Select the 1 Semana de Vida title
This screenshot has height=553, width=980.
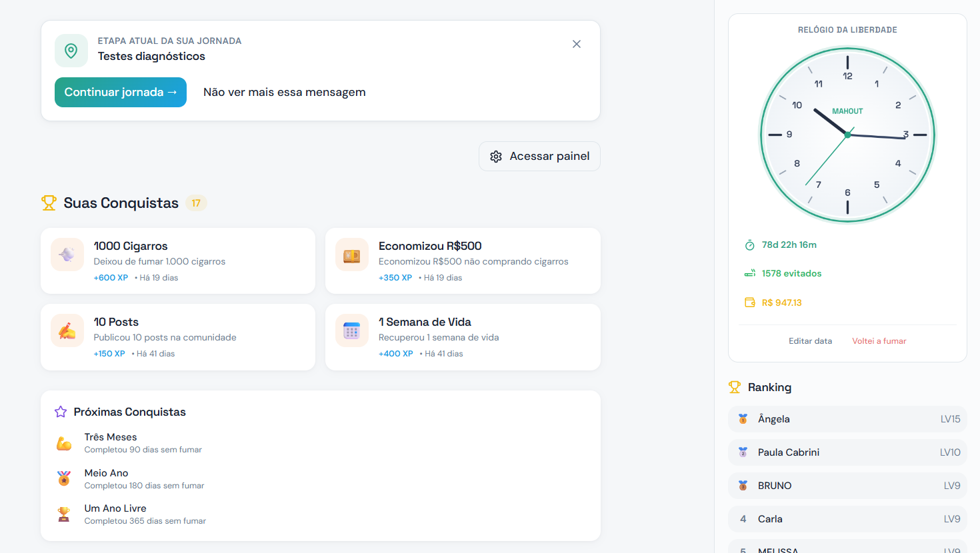425,322
